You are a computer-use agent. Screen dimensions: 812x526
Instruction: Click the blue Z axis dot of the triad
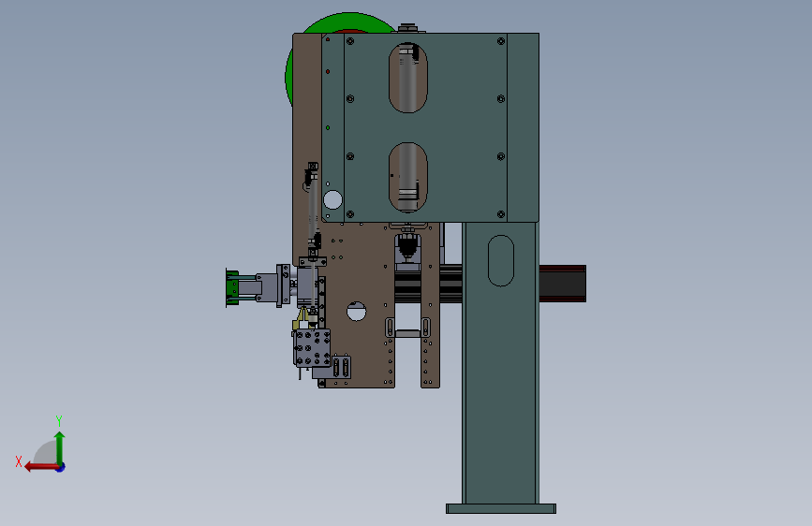coord(61,468)
